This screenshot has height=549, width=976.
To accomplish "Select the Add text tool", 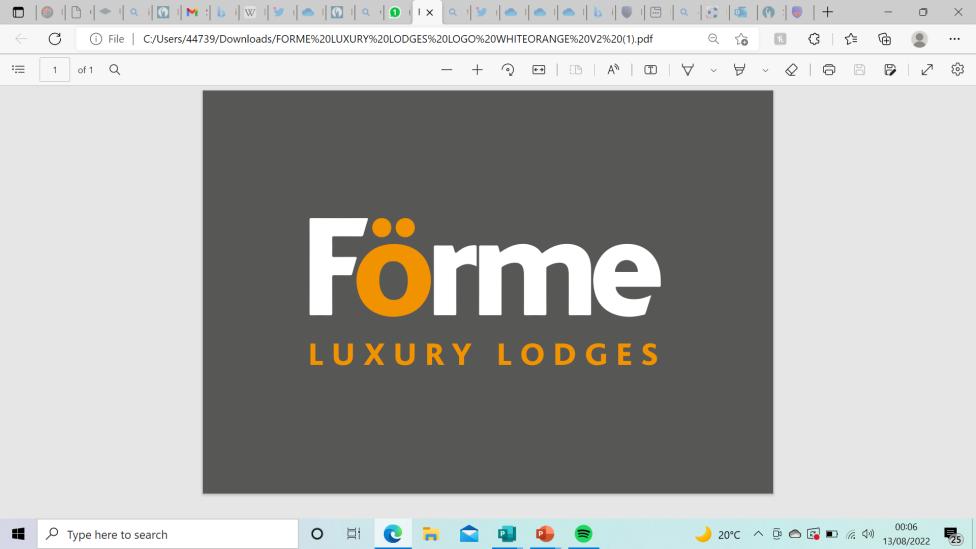I will click(650, 70).
